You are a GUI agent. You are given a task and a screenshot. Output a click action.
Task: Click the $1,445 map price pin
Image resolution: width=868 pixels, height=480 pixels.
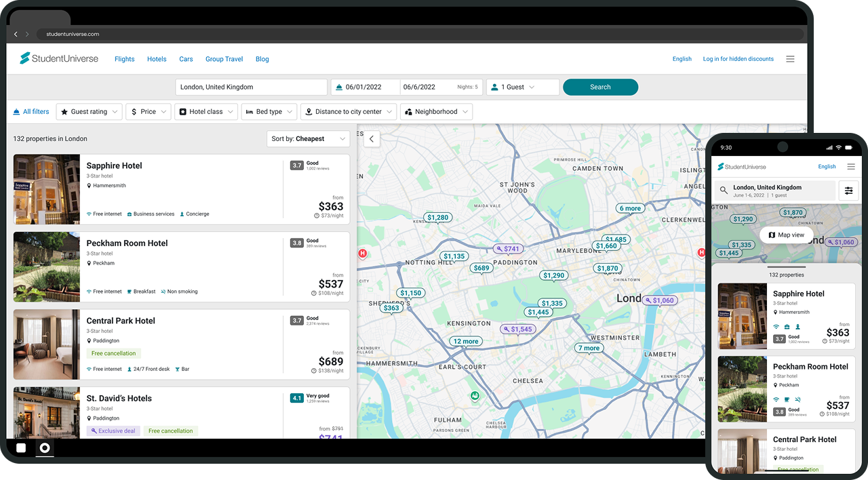(538, 312)
